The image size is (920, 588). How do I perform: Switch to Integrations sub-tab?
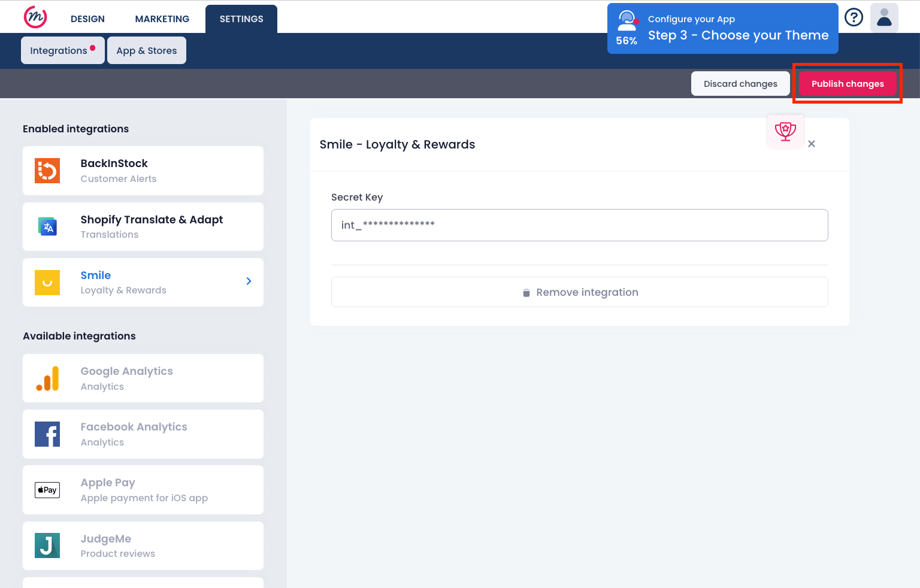(x=63, y=50)
